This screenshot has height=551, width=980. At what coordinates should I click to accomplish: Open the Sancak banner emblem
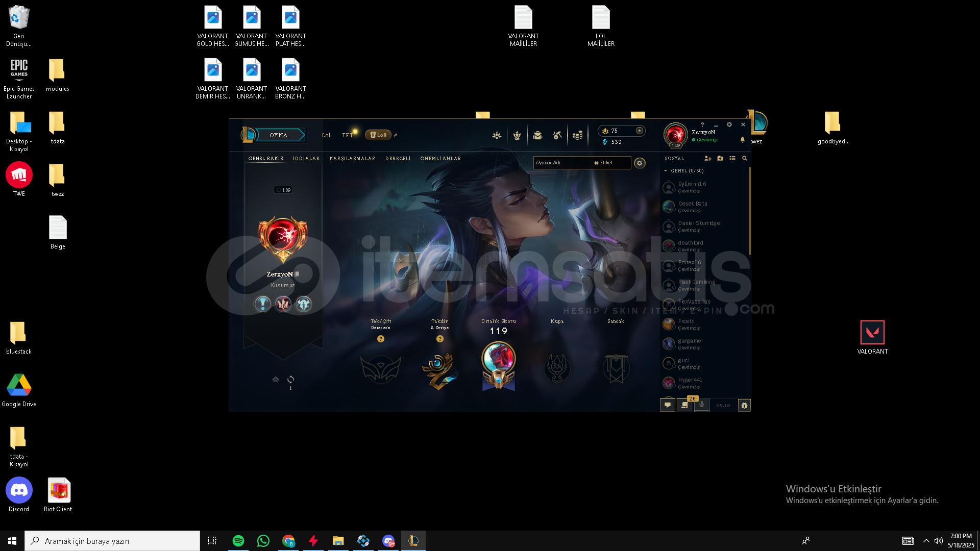[616, 368]
